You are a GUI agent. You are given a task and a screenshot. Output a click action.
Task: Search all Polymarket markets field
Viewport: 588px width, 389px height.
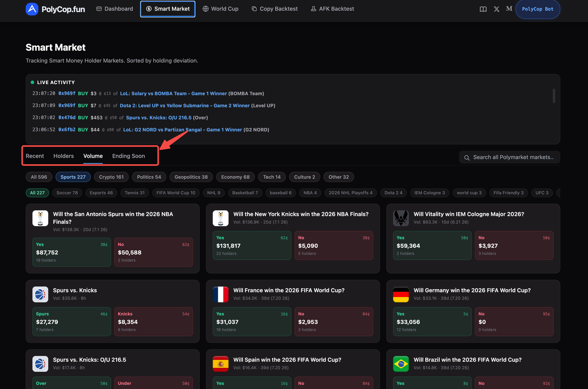(509, 157)
